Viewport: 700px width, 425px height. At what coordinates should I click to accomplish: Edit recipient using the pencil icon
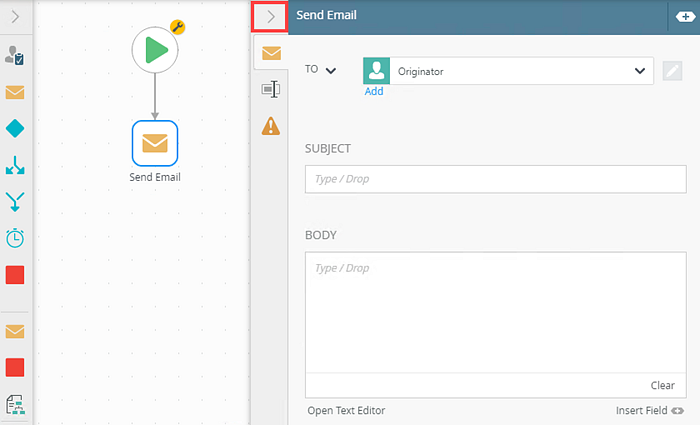tap(672, 71)
